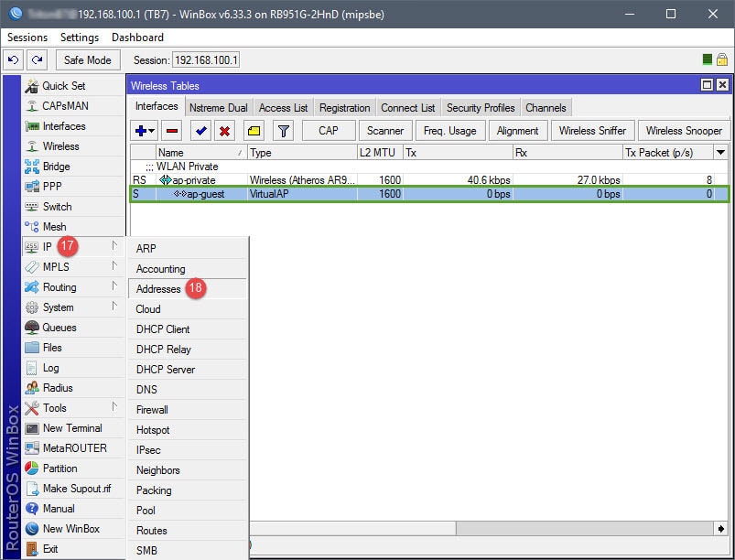Switch to the Connect List tab
735x560 pixels.
(408, 108)
